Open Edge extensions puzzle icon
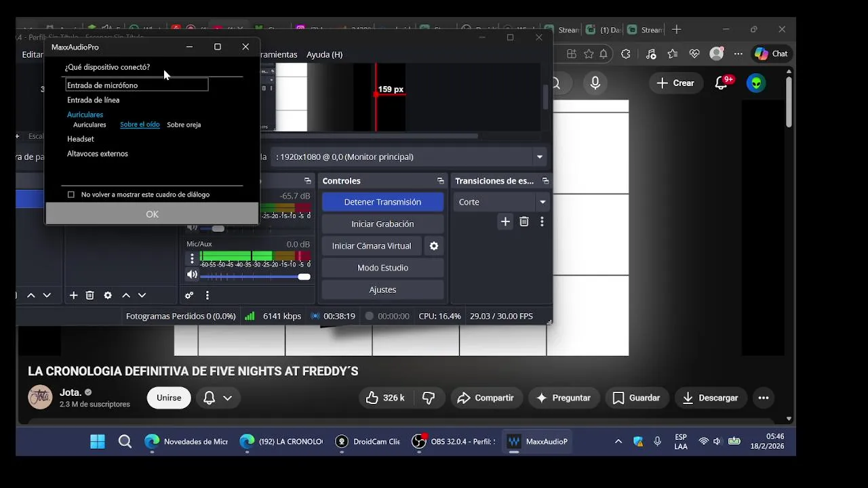 626,54
